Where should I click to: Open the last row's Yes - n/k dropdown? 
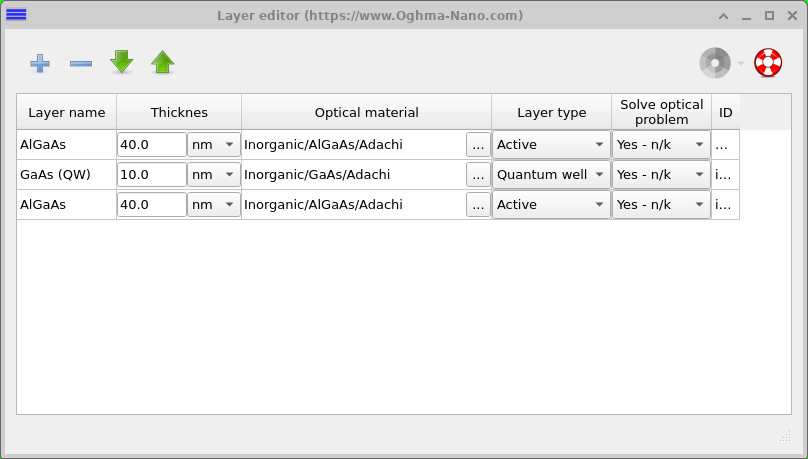pyautogui.click(x=661, y=205)
